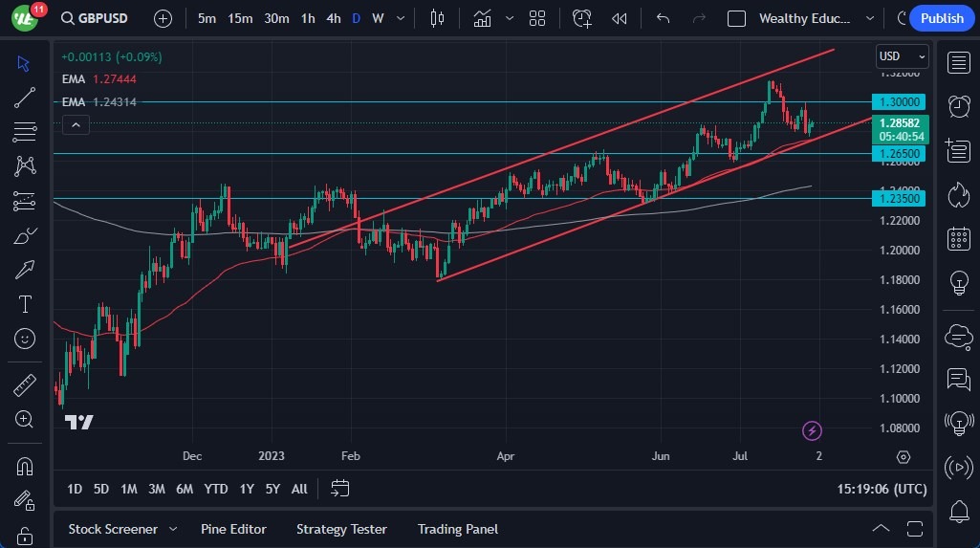Collapse the indicator legend arrow
The width and height of the screenshot is (980, 548).
pos(76,124)
